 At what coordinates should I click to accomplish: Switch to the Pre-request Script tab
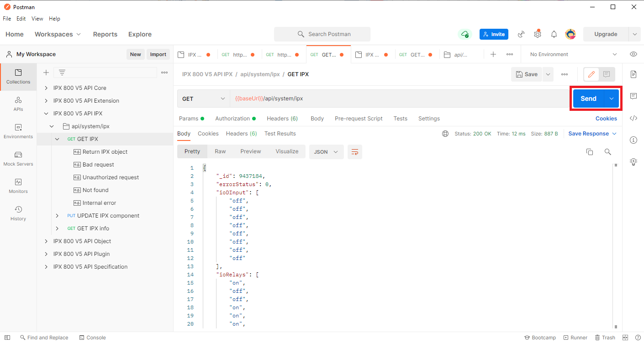[359, 119]
